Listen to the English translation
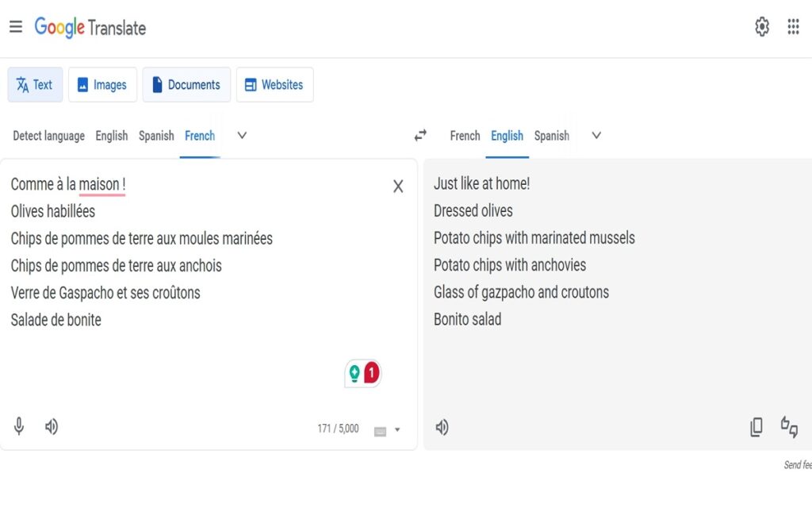Image resolution: width=812 pixels, height=508 pixels. [442, 427]
